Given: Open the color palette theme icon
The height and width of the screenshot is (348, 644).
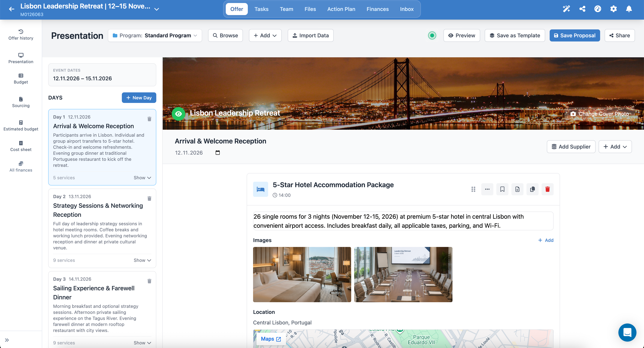Looking at the screenshot, I should click(x=597, y=9).
